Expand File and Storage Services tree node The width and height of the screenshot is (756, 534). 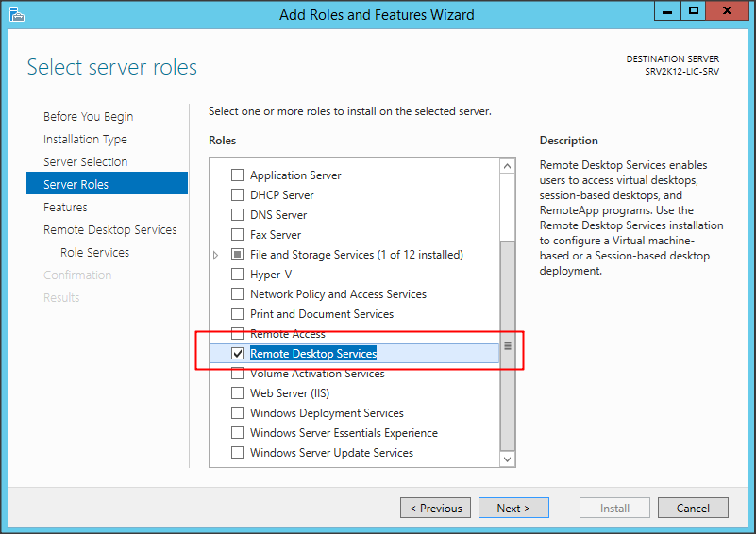(216, 255)
